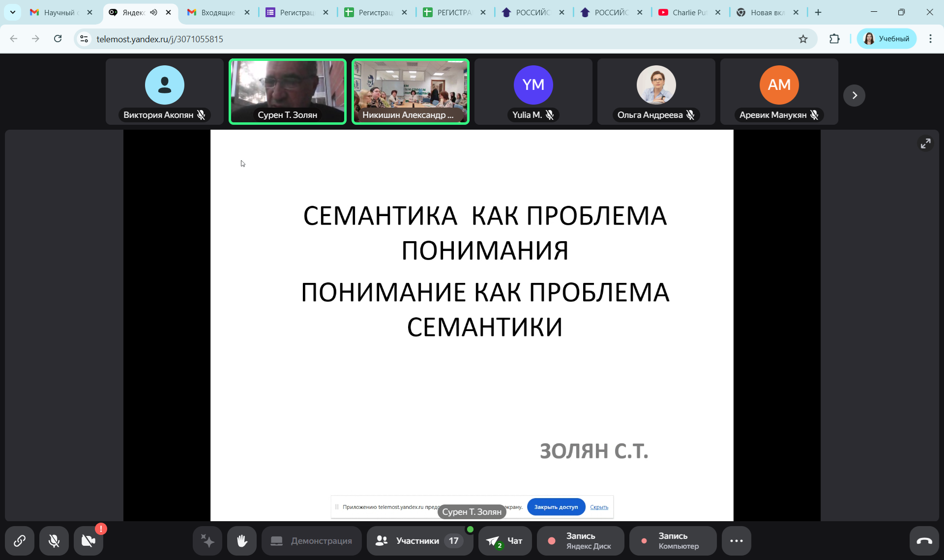Reload the Telemost page
The height and width of the screenshot is (560, 944).
click(58, 39)
